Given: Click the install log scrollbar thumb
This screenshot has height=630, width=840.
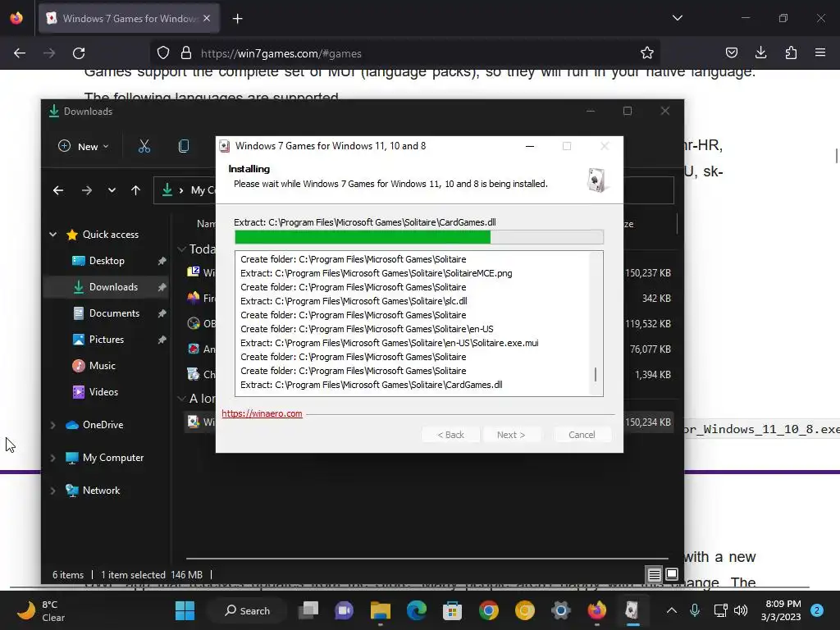Looking at the screenshot, I should [x=596, y=374].
